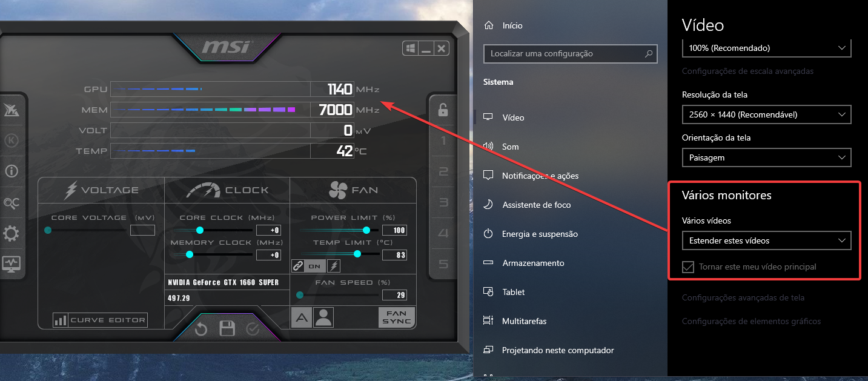
Task: Click the Fan Sync button
Action: pyautogui.click(x=397, y=317)
